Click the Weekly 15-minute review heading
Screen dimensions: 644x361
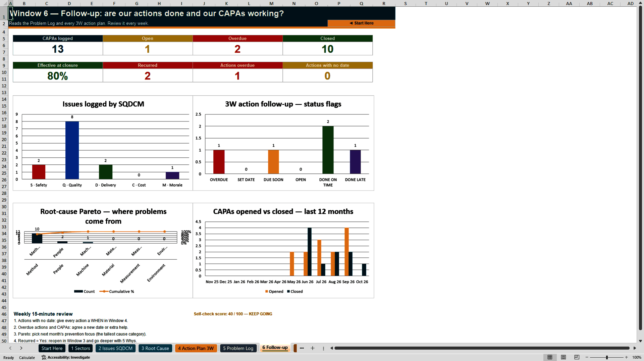[43, 314]
